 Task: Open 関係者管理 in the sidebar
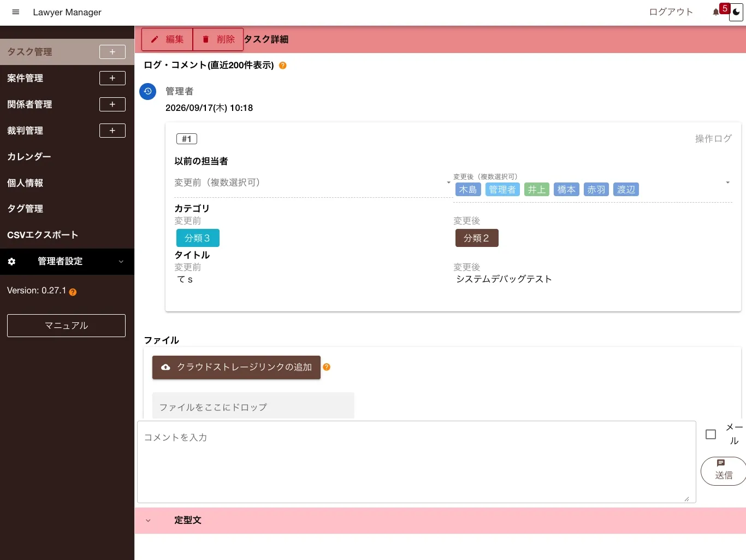[29, 104]
